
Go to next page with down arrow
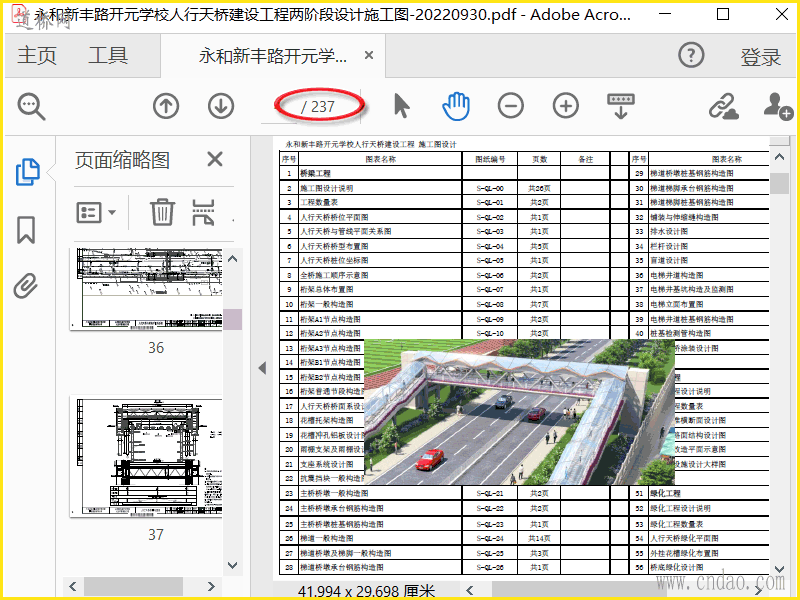221,106
